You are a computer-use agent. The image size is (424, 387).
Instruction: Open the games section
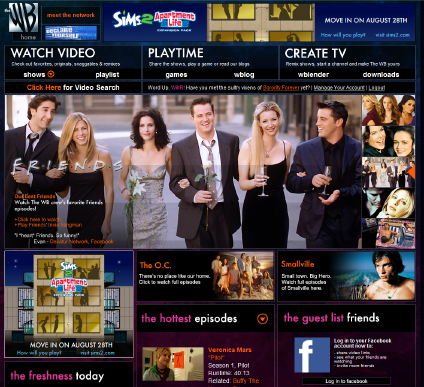click(x=176, y=75)
